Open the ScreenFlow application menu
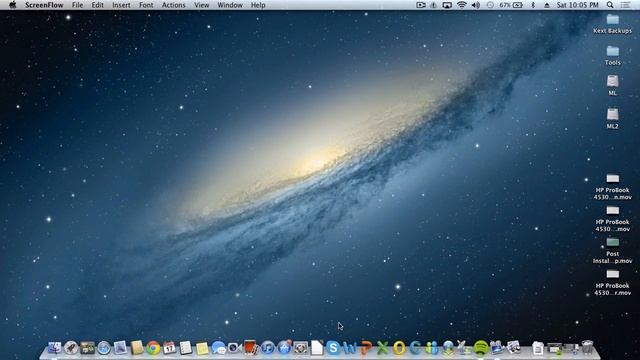The image size is (640, 360). pyautogui.click(x=44, y=5)
